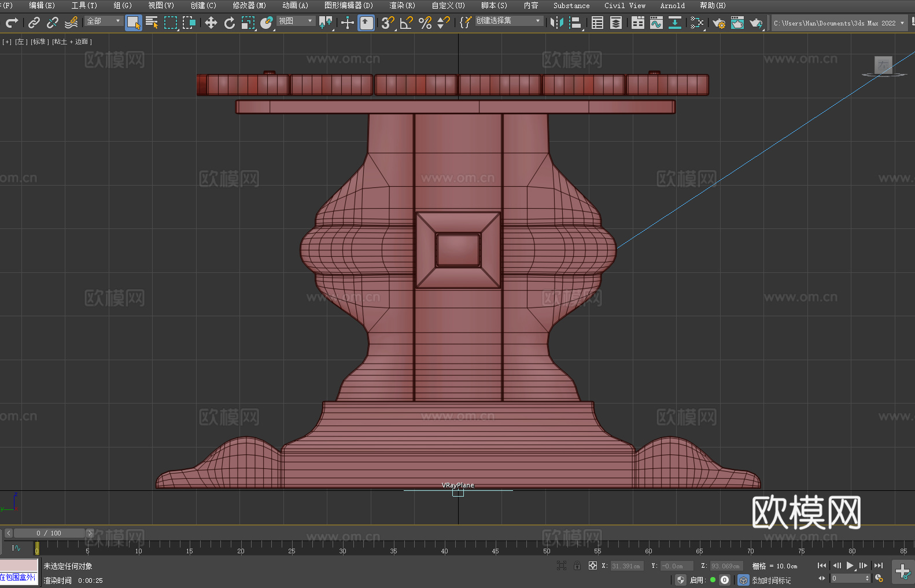Screen dimensions: 915x588
Task: Click the ViewCube left face
Action: [883, 65]
